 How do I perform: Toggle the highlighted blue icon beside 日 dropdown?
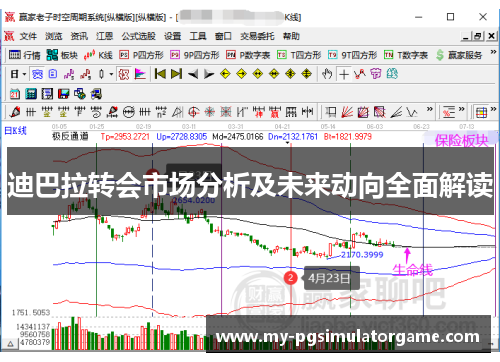(x=37, y=74)
